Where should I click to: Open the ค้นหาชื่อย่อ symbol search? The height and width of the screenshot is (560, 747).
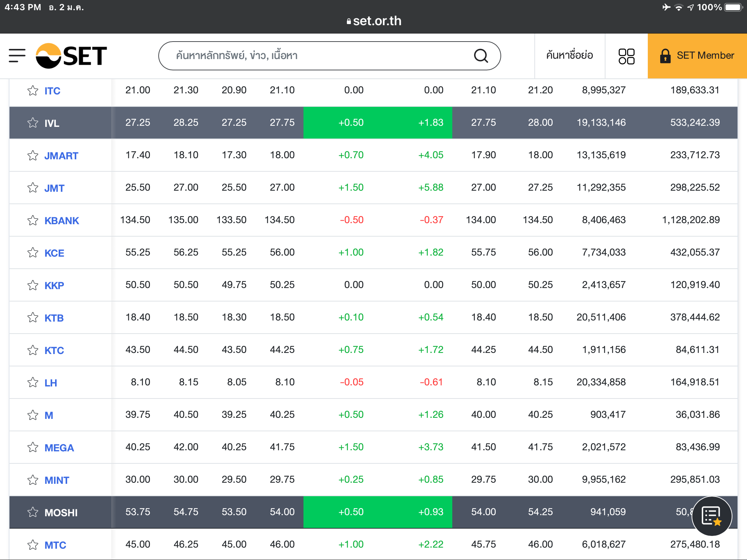click(x=569, y=56)
